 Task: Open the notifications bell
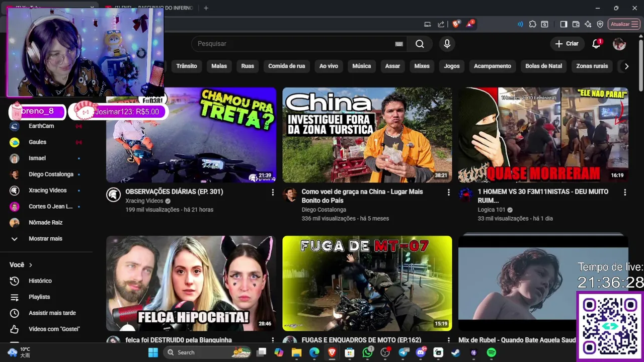point(596,44)
